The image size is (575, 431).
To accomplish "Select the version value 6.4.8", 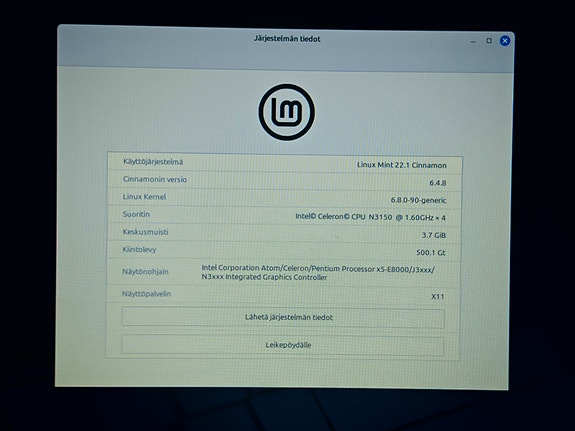I will tap(437, 183).
